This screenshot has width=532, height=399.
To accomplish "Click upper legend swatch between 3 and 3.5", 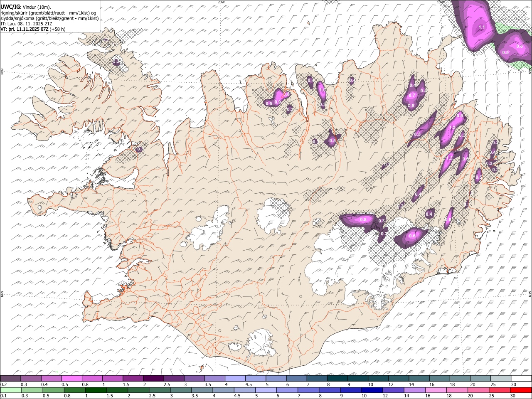I will 194,379.
